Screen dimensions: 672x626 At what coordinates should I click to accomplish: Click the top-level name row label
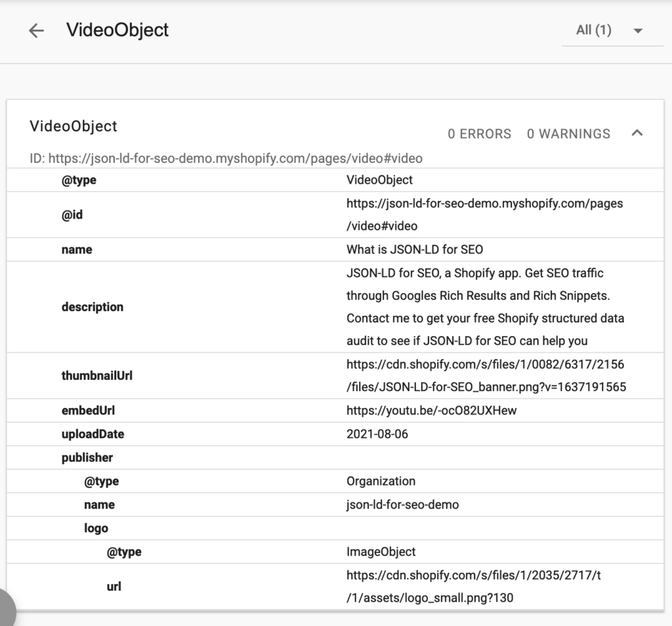[77, 249]
